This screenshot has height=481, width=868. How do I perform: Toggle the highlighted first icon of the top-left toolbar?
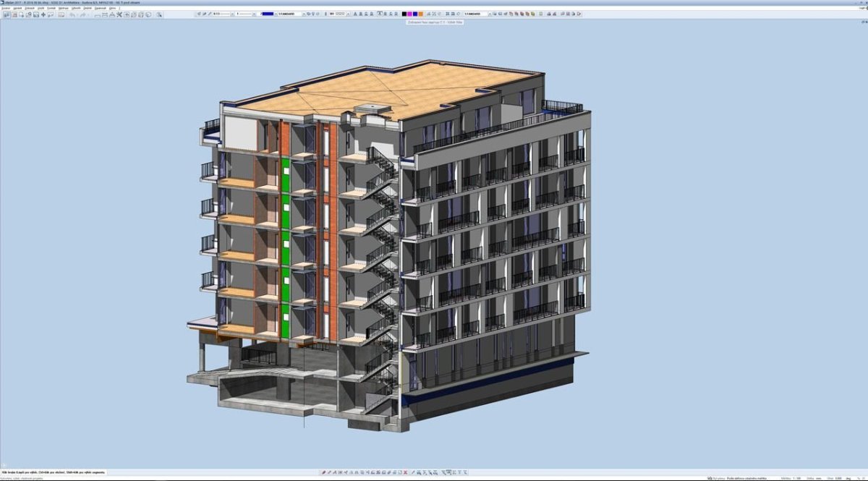pyautogui.click(x=7, y=14)
